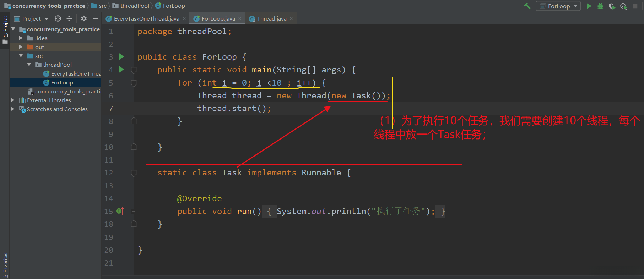The width and height of the screenshot is (644, 279).
Task: Expand Scratches and Consoles node
Action: point(13,109)
